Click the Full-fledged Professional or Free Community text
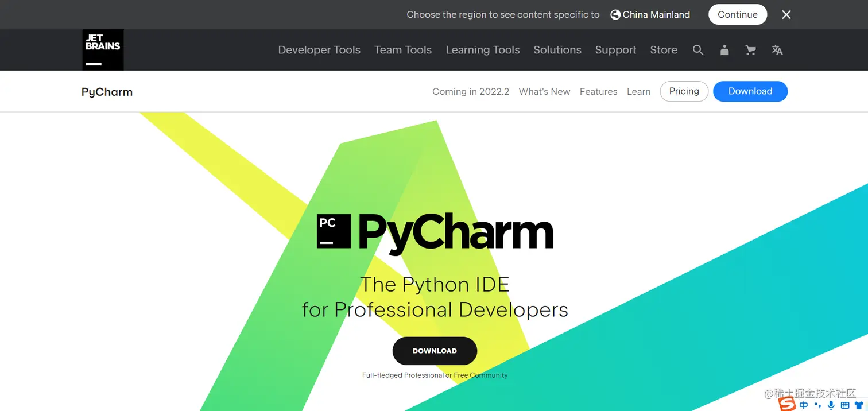The height and width of the screenshot is (411, 868). point(435,375)
